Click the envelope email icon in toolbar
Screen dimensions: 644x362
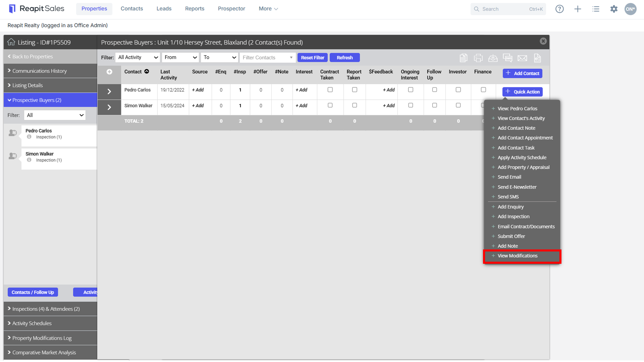pos(522,58)
